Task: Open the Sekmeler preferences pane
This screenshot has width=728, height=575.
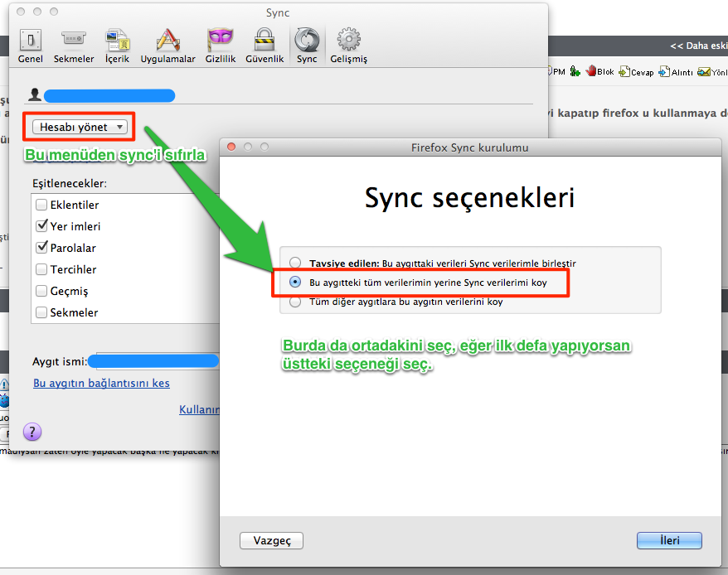Action: click(74, 46)
